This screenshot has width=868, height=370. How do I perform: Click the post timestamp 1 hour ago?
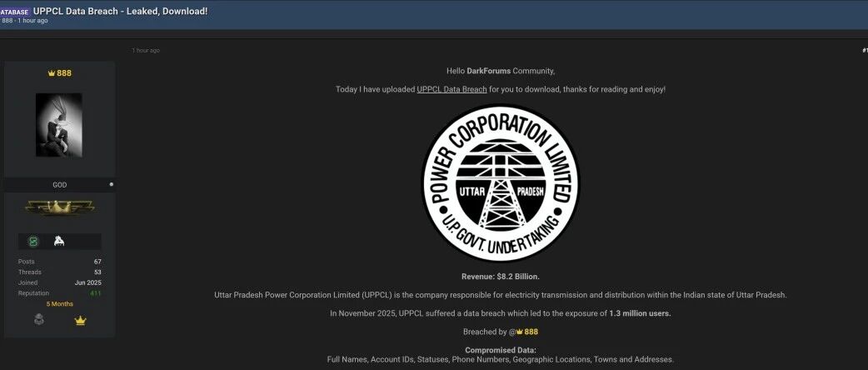tap(146, 50)
